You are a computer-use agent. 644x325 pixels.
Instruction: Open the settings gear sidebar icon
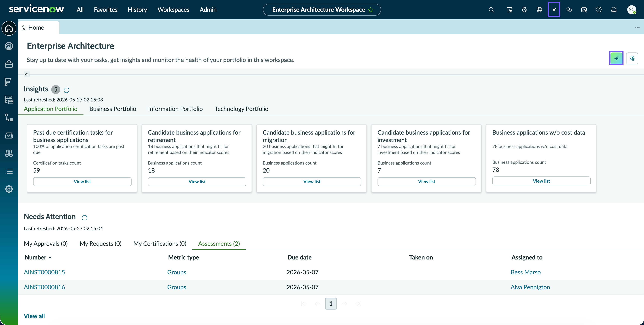click(x=9, y=189)
